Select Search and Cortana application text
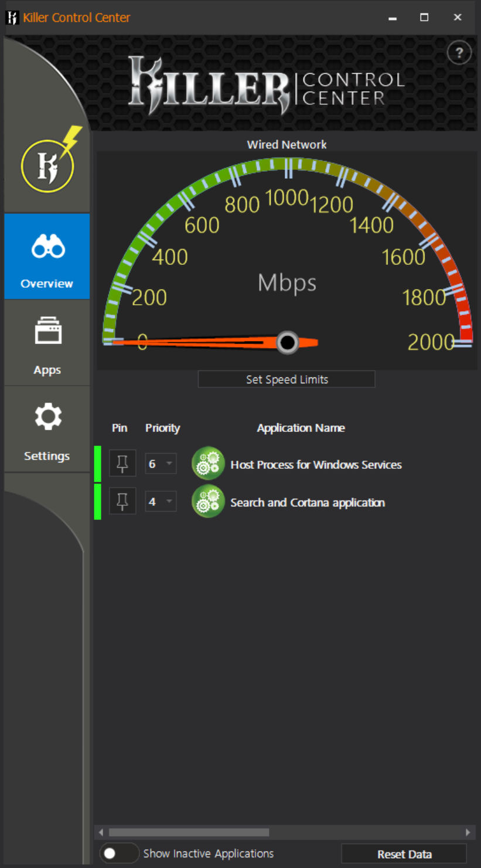Viewport: 481px width, 868px height. coord(308,503)
